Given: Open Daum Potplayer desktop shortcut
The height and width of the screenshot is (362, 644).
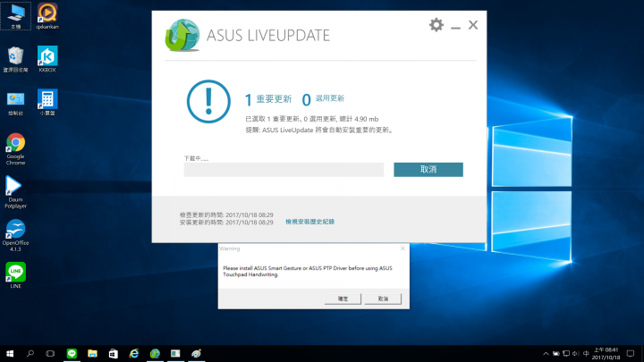Looking at the screenshot, I should 15,192.
